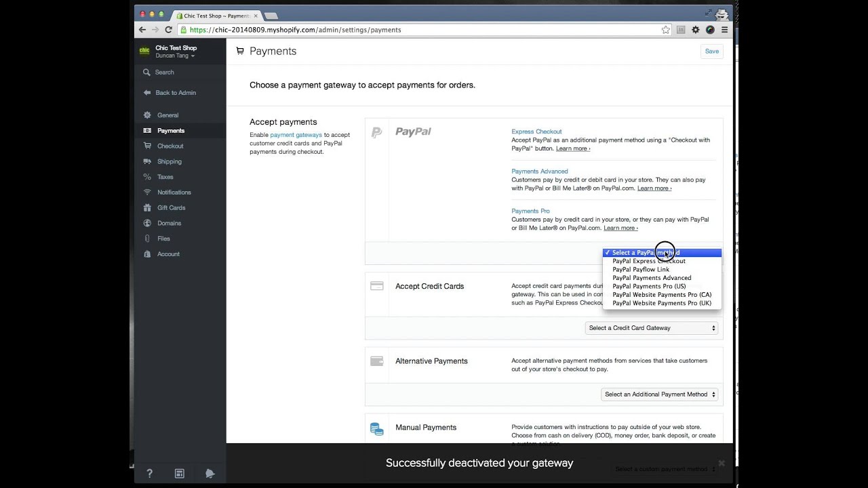This screenshot has height=488, width=868.
Task: Open the payment gateways link
Action: point(296,135)
